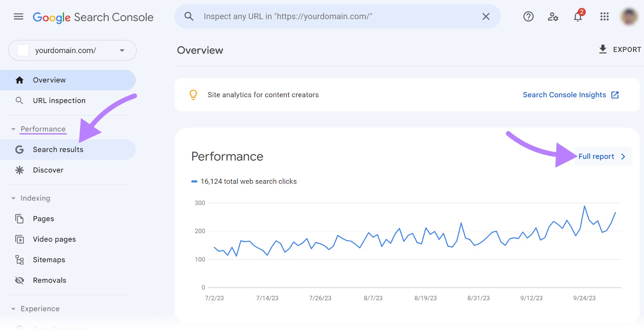Click the 9/24/23 axis date label
The image size is (644, 330).
coord(584,298)
